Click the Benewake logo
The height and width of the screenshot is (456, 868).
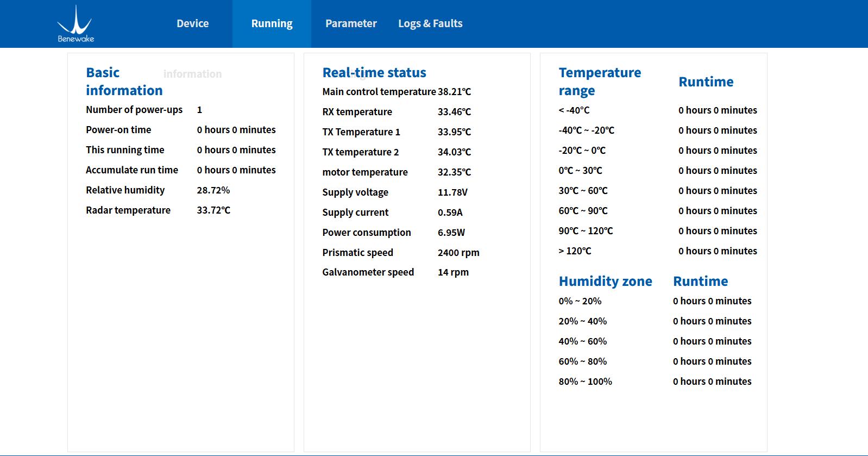pos(76,24)
